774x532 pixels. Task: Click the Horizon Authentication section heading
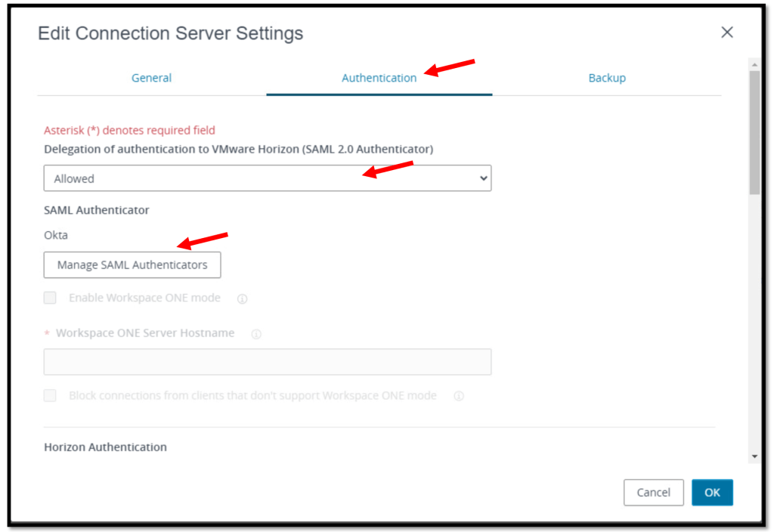[x=105, y=447]
